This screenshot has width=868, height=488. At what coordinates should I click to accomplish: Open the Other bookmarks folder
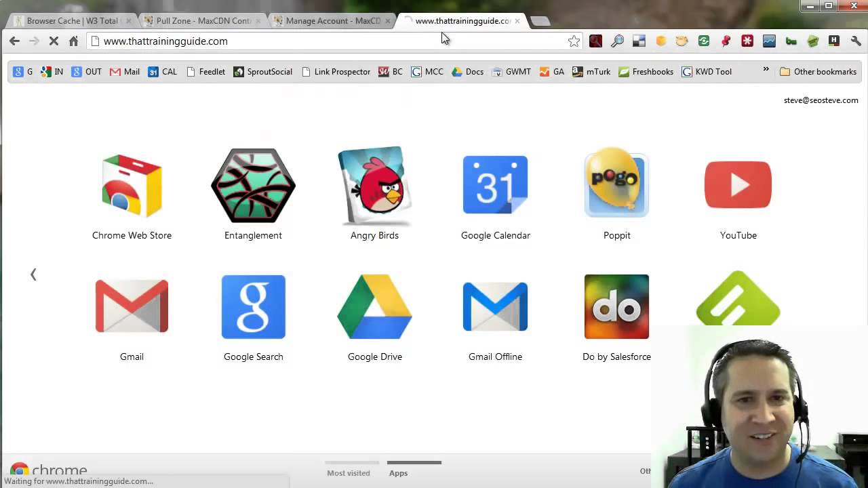point(818,72)
